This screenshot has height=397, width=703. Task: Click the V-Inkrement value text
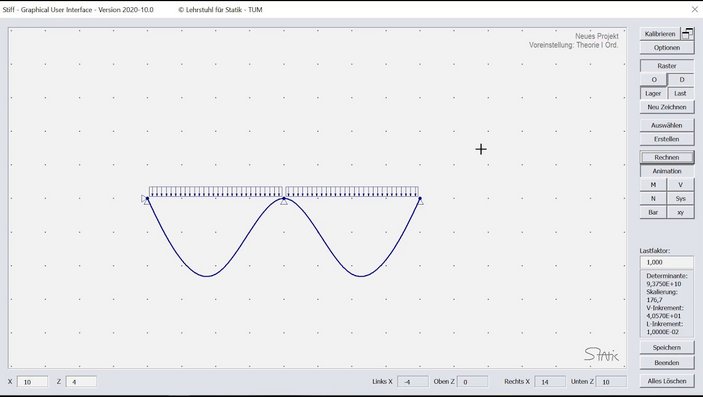(x=664, y=316)
